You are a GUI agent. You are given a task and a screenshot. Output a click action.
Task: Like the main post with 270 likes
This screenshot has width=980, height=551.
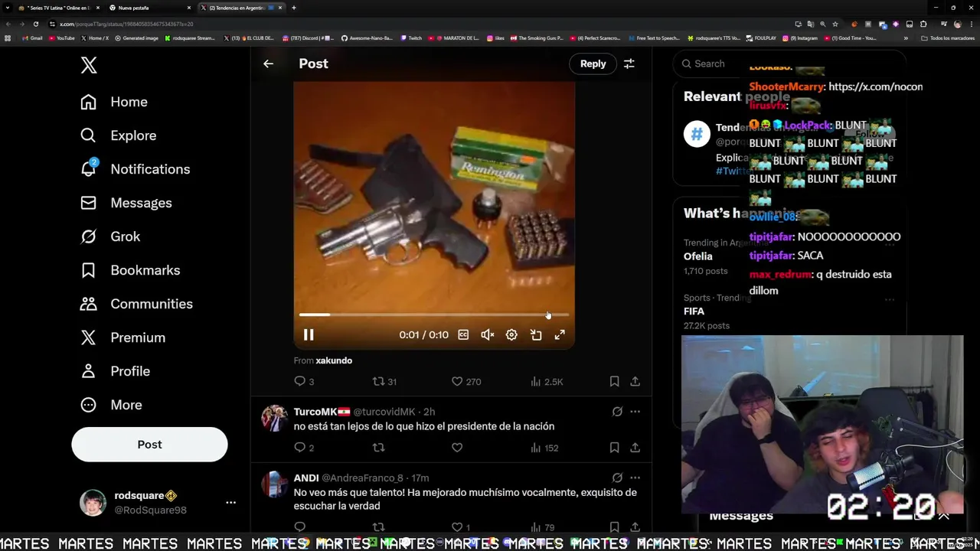pos(465,381)
